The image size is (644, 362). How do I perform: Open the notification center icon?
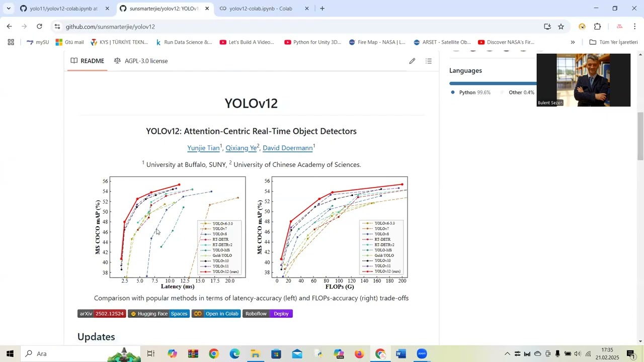(x=631, y=354)
